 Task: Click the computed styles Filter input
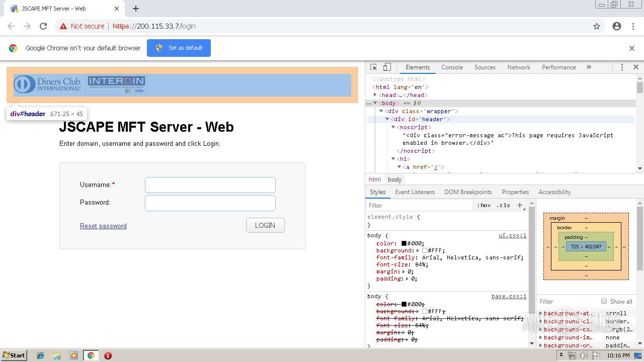click(568, 301)
